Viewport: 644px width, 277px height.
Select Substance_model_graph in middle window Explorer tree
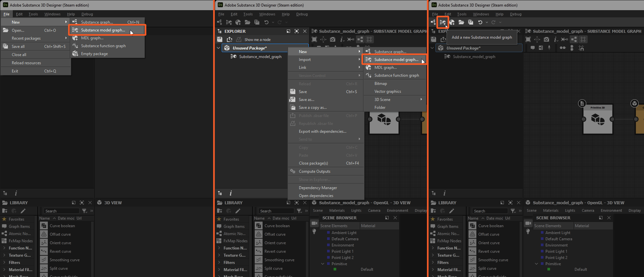click(x=260, y=57)
